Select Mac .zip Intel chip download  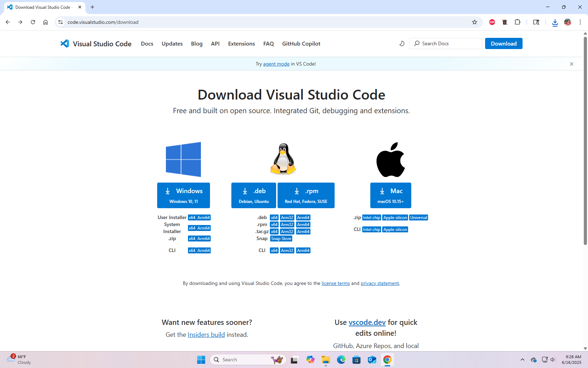(372, 218)
